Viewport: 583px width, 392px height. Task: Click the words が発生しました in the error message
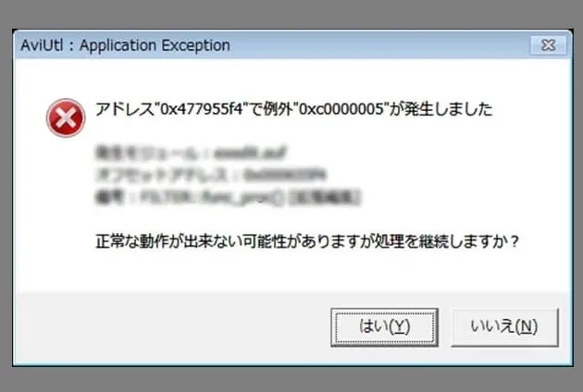pos(440,110)
